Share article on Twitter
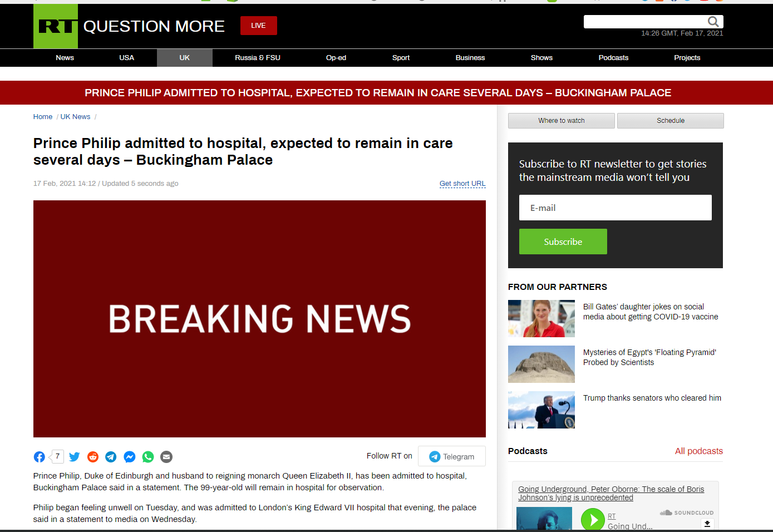This screenshot has height=532, width=773. (75, 457)
